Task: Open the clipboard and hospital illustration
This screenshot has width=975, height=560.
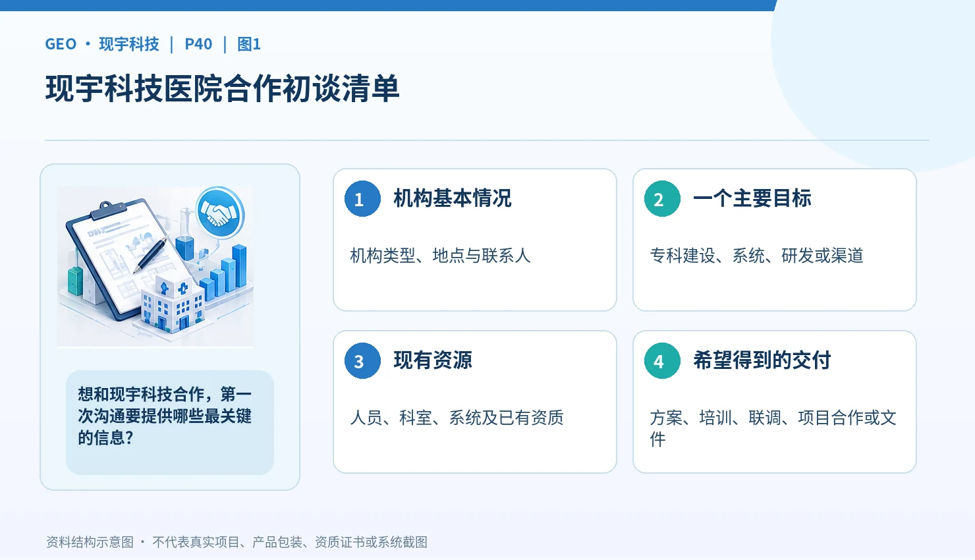Action: tap(155, 266)
